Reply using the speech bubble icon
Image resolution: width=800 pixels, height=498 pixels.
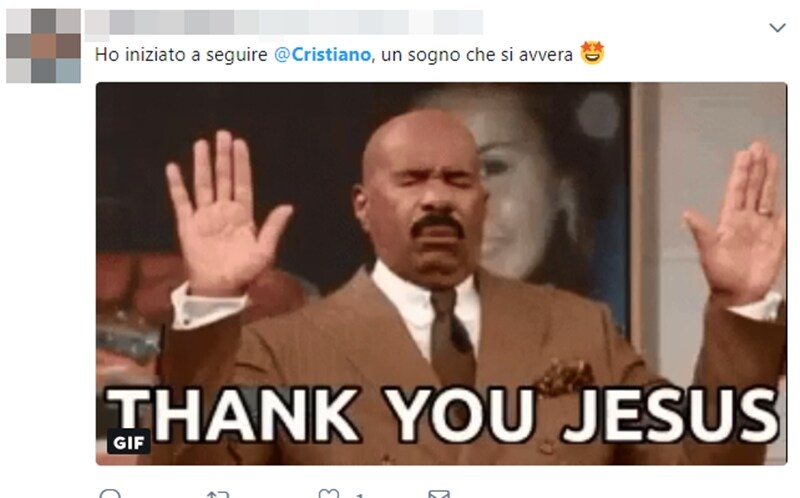tap(110, 493)
